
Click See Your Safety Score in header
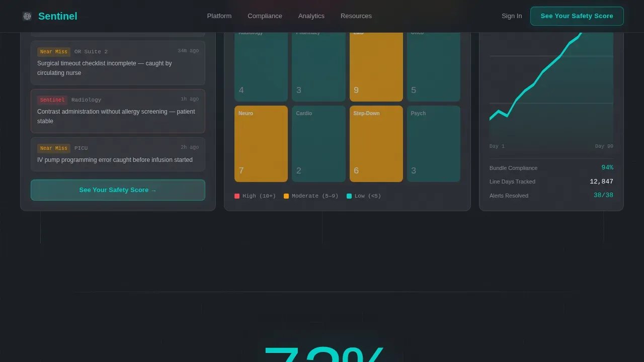(577, 16)
